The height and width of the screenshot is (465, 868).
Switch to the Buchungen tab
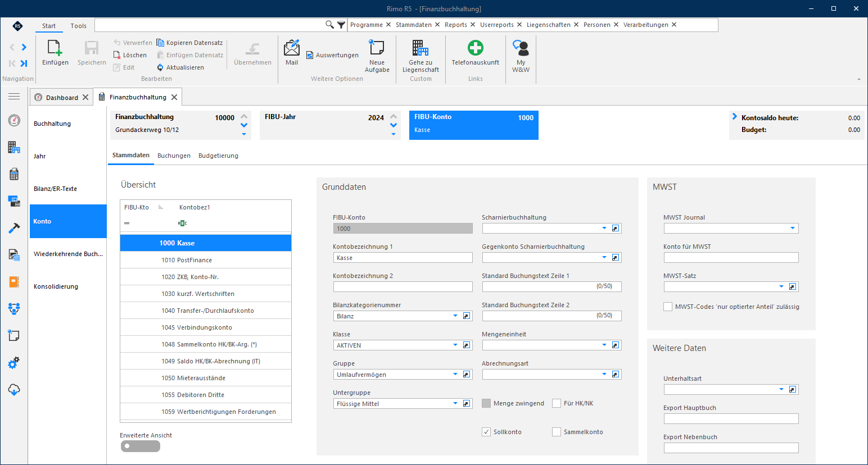click(x=174, y=156)
